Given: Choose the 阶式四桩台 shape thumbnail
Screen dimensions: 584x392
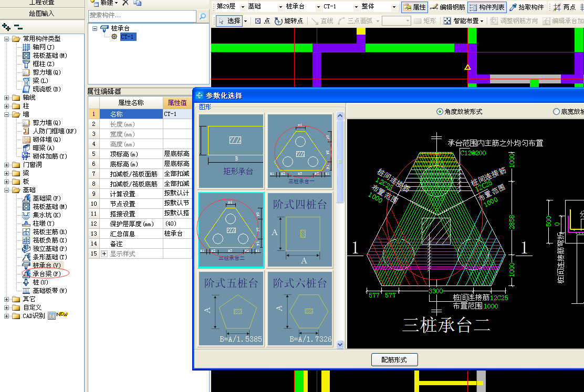Looking at the screenshot, I should [300, 230].
